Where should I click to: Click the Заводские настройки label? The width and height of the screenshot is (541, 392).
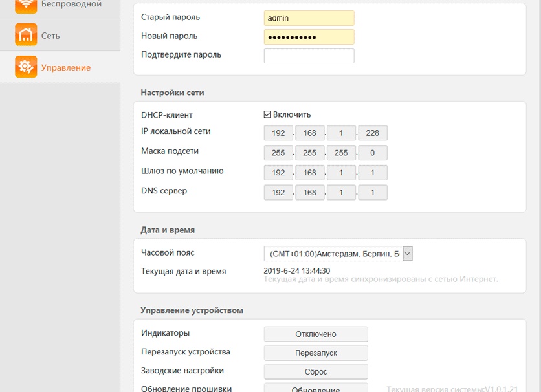point(182,371)
